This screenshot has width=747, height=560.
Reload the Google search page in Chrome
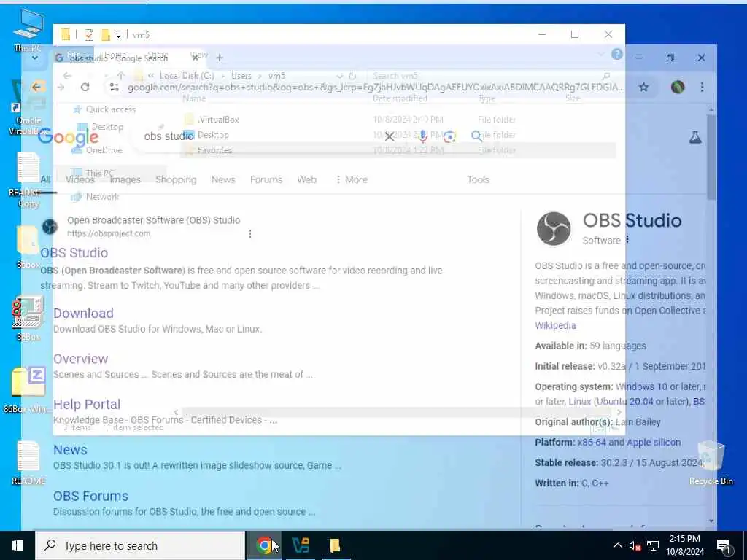[85, 87]
